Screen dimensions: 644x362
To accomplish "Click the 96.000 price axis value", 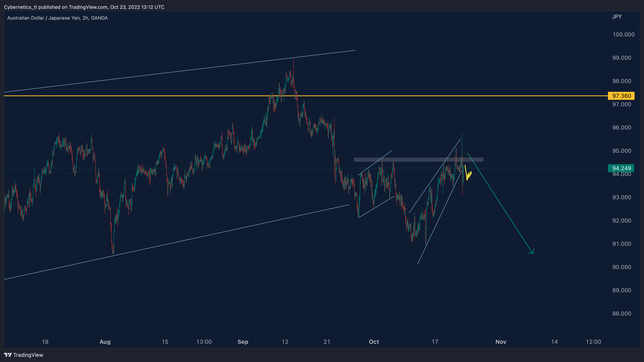I will (622, 128).
